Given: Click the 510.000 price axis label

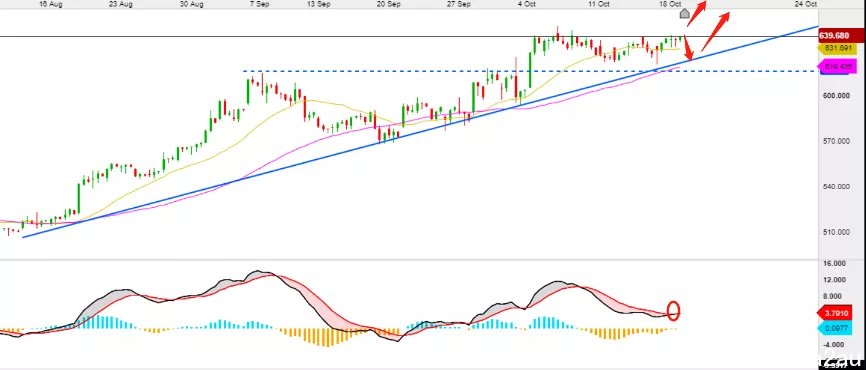Looking at the screenshot, I should (836, 232).
